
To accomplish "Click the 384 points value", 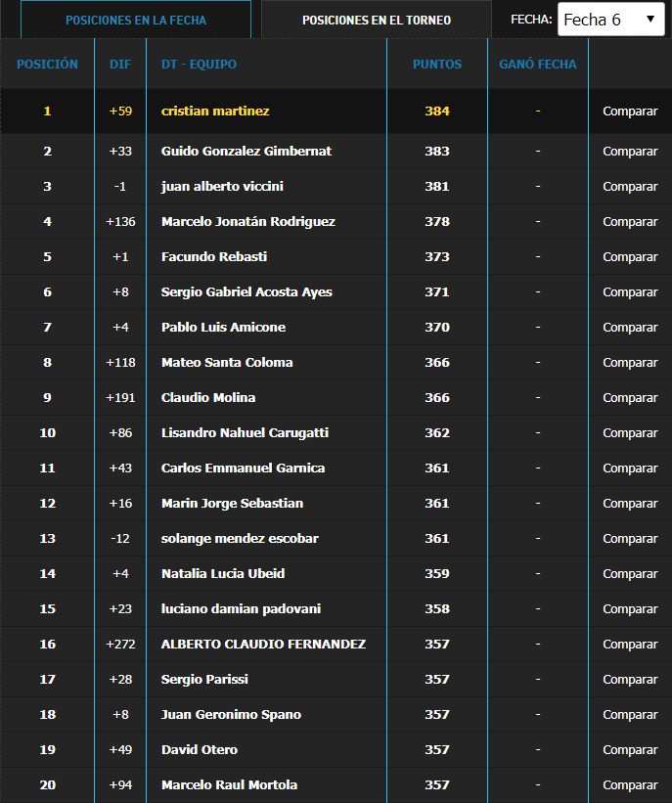I will click(x=437, y=112).
